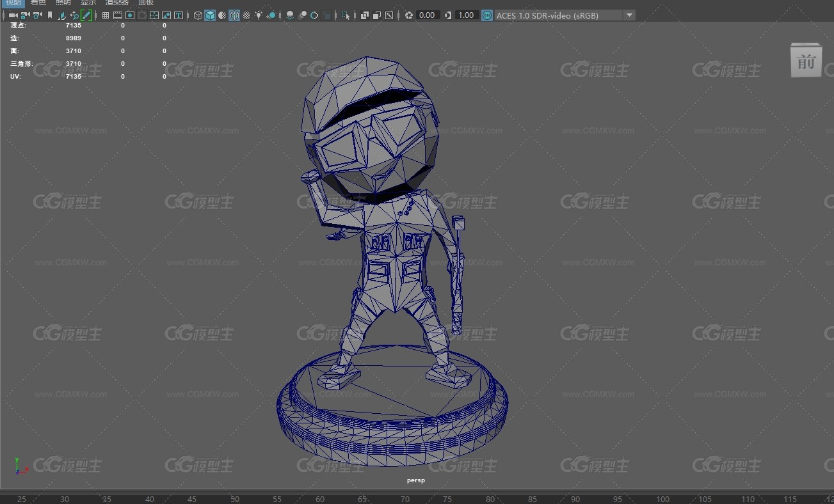
Task: Toggle the 2D Pan/Zoom icon
Action: [x=74, y=15]
